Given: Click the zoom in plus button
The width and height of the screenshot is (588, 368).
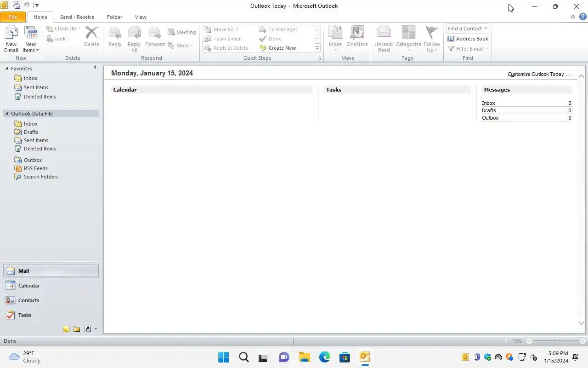Looking at the screenshot, I should click(x=582, y=341).
